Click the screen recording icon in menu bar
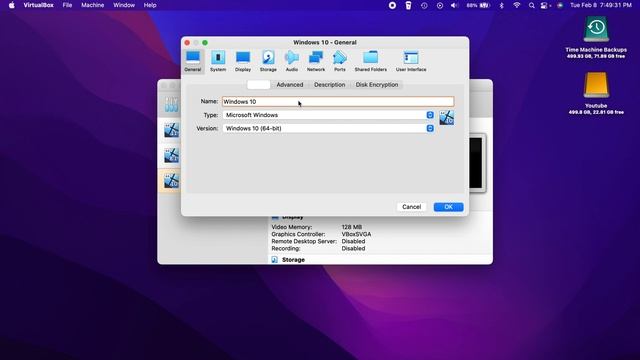Viewport: 640px width, 360px height. point(392,5)
